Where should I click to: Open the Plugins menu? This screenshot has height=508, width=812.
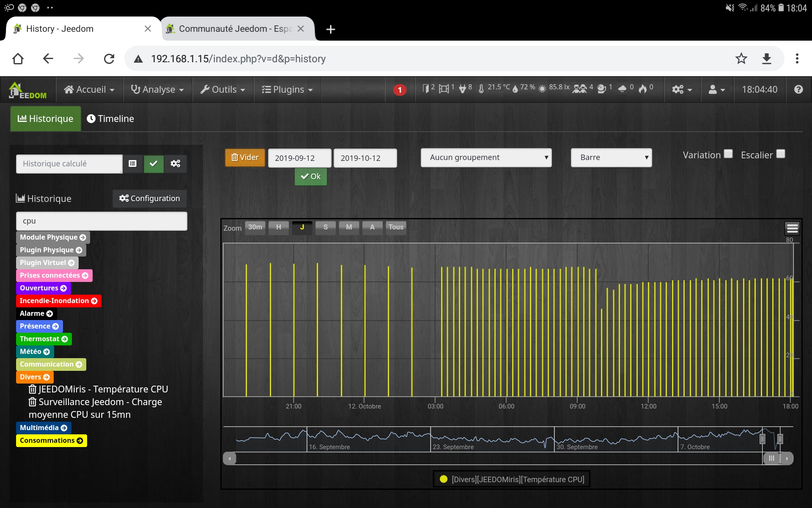288,89
